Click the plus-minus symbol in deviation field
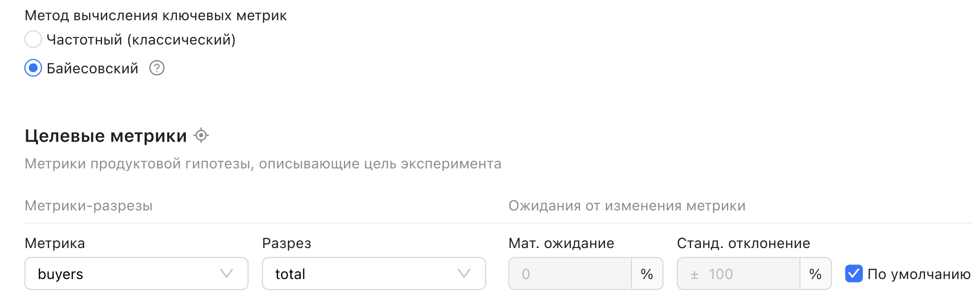The width and height of the screenshot is (980, 298). tap(695, 274)
